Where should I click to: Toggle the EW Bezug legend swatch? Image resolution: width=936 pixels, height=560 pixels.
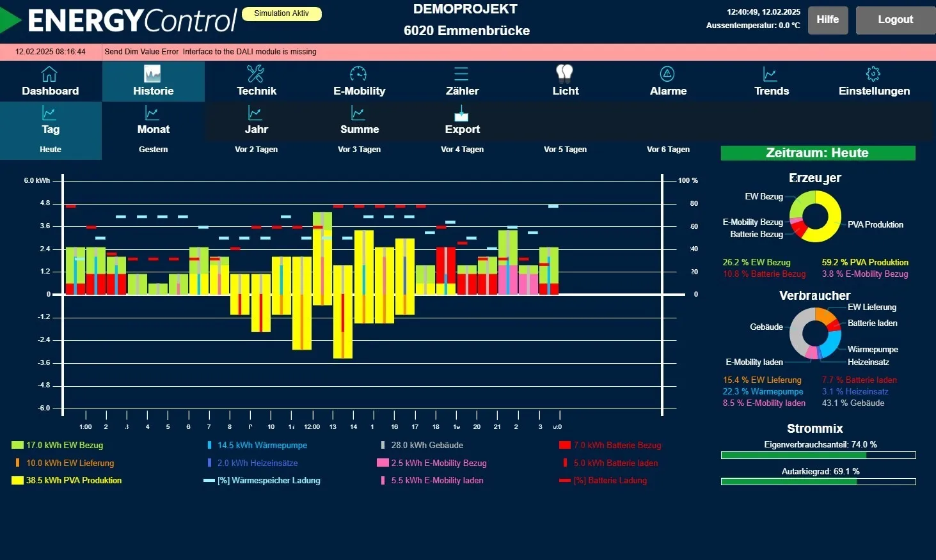click(x=17, y=445)
